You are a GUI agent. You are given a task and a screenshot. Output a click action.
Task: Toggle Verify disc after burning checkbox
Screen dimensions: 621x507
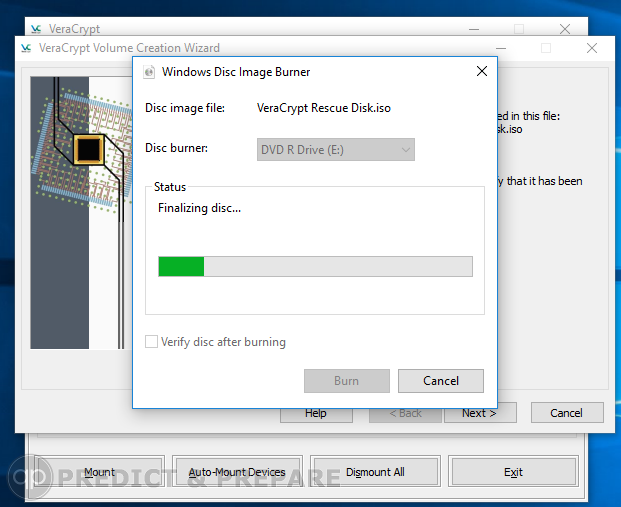(x=151, y=341)
